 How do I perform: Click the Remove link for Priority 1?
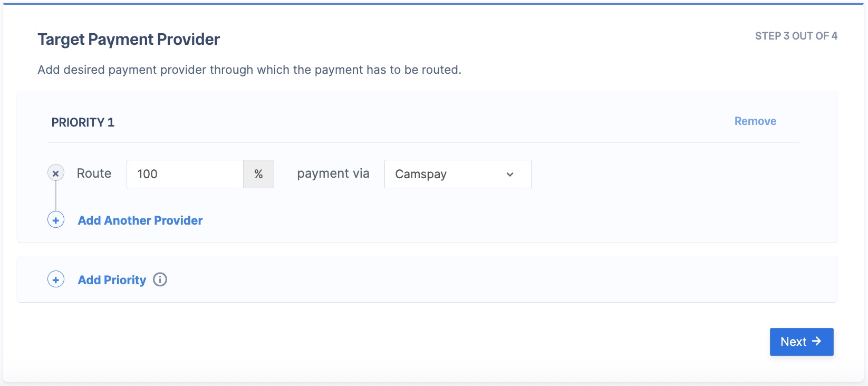tap(755, 121)
